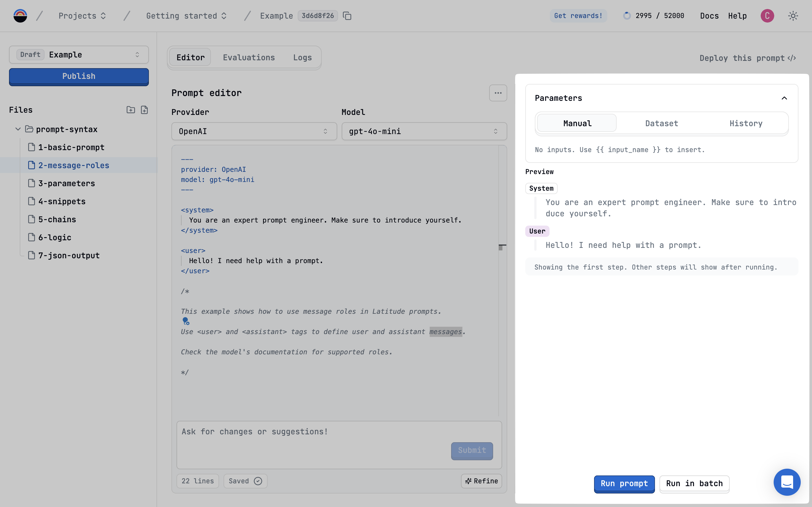This screenshot has height=507, width=812.
Task: Switch parameters to Dataset mode
Action: (661, 123)
